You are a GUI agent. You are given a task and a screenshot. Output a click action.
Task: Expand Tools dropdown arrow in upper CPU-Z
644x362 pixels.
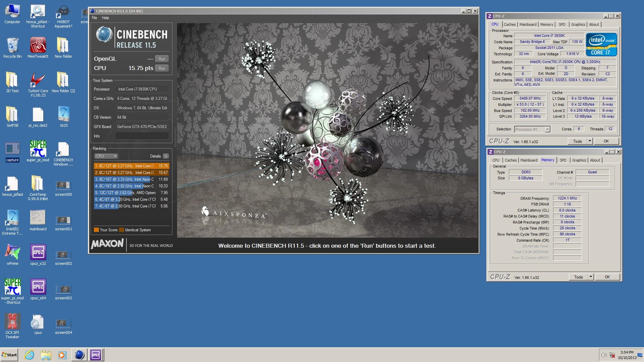click(x=590, y=141)
